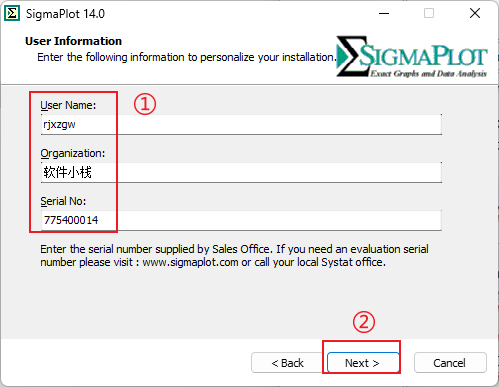Return to previous step with Back
The height and width of the screenshot is (387, 499).
click(x=287, y=363)
